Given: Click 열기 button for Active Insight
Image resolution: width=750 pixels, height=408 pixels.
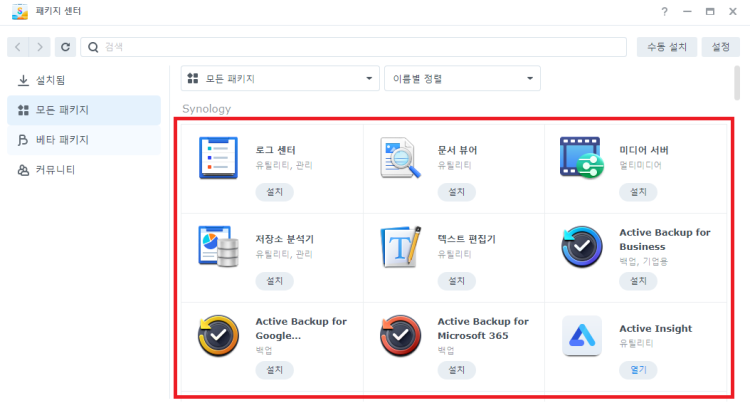Looking at the screenshot, I should coord(638,369).
